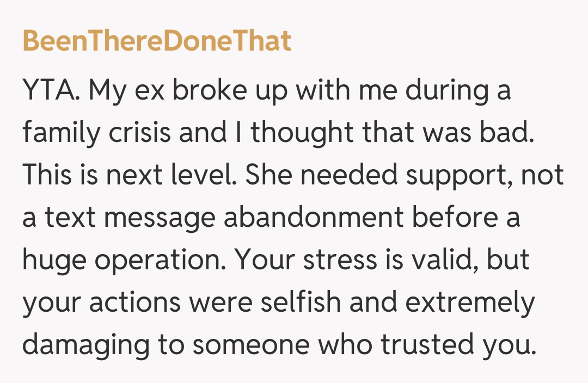
Task: Click the word "abandonment" in the comment
Action: point(314,218)
